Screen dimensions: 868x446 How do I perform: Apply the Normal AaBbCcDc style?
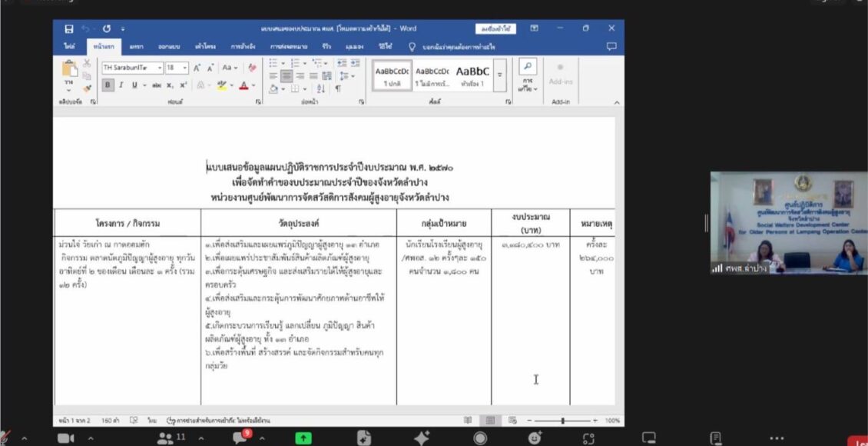tap(392, 76)
